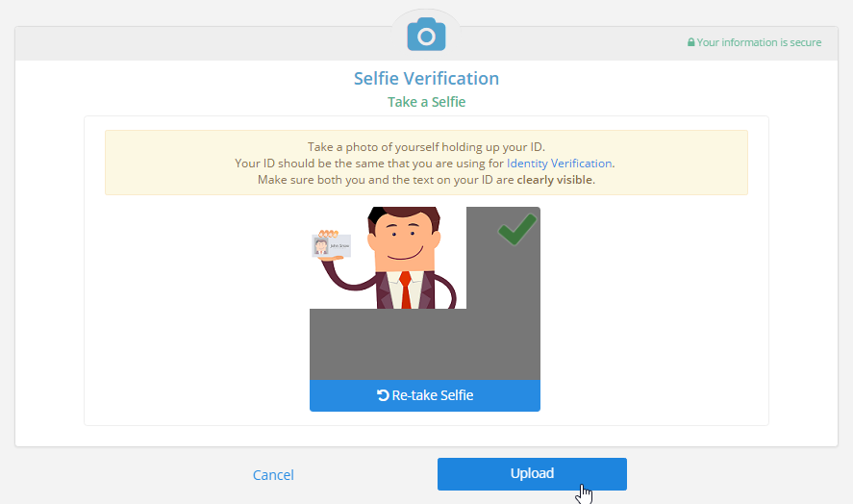Click the green lock security icon
The height and width of the screenshot is (504, 853).
tap(690, 42)
